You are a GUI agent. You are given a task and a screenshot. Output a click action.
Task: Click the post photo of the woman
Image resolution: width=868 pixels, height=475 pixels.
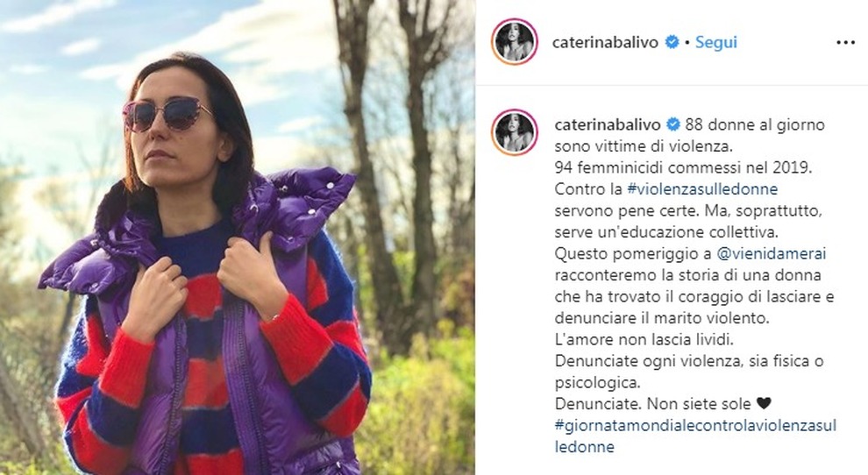click(x=238, y=237)
